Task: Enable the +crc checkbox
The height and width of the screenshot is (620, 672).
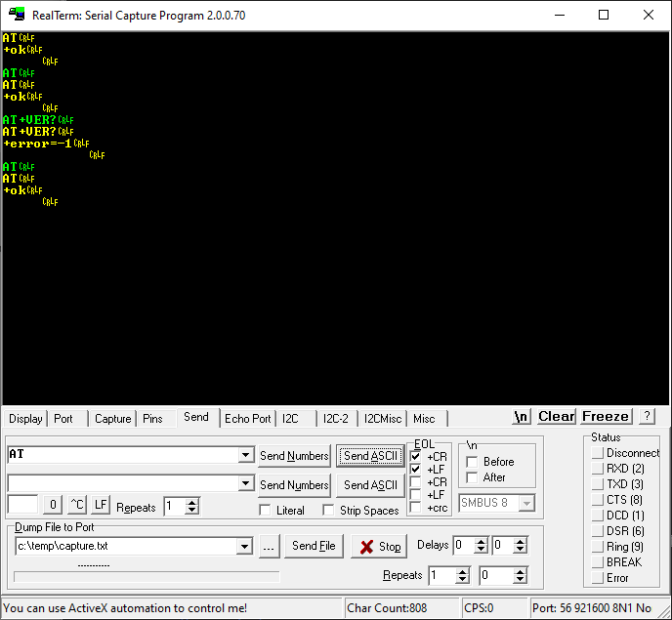Action: point(415,508)
